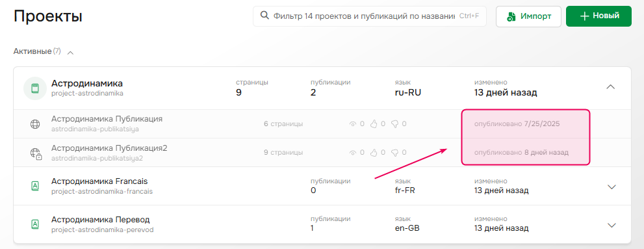
Task: Open Астродинамика Публикация2 publication
Action: tap(109, 148)
